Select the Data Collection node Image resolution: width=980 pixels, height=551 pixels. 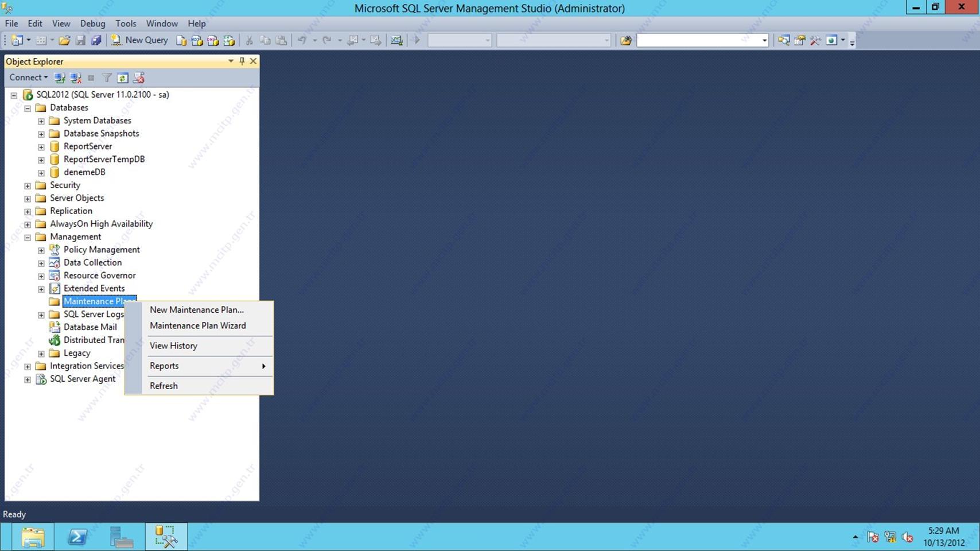coord(92,262)
